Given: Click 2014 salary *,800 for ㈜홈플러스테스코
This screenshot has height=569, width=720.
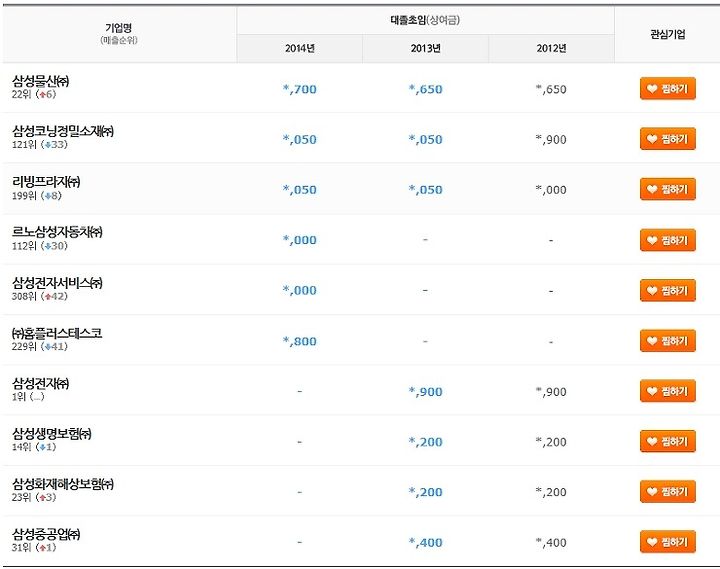Looking at the screenshot, I should (299, 341).
